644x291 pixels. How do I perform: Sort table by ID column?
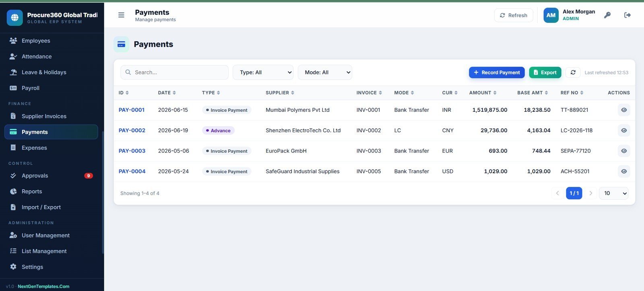(124, 93)
